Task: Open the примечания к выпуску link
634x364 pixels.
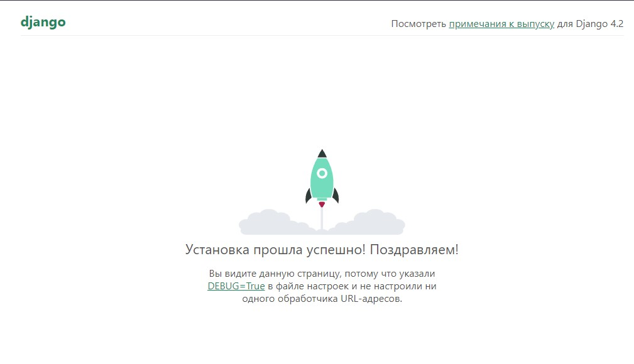Action: [501, 24]
